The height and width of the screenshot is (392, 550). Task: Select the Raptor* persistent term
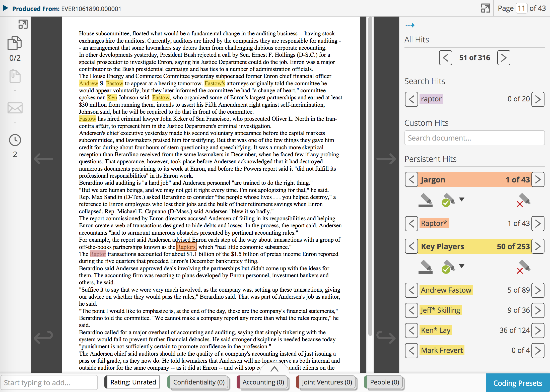click(434, 223)
